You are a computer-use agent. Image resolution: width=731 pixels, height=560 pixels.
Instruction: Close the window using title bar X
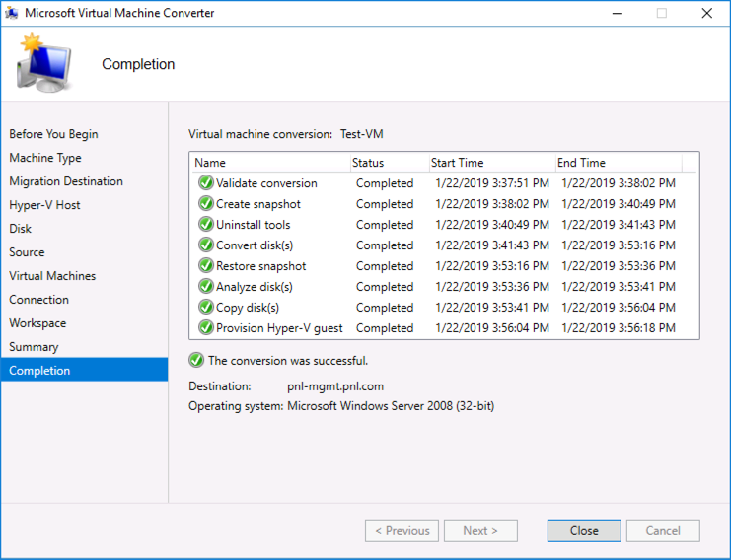pos(706,13)
